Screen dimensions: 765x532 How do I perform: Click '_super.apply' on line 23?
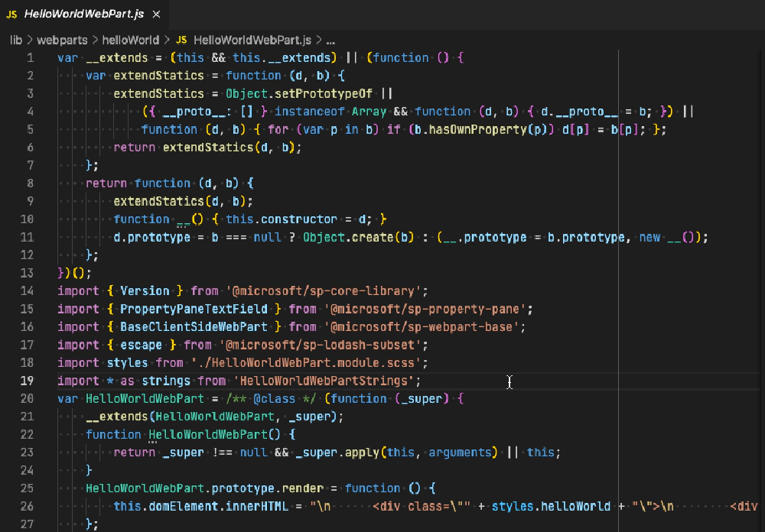pyautogui.click(x=337, y=453)
